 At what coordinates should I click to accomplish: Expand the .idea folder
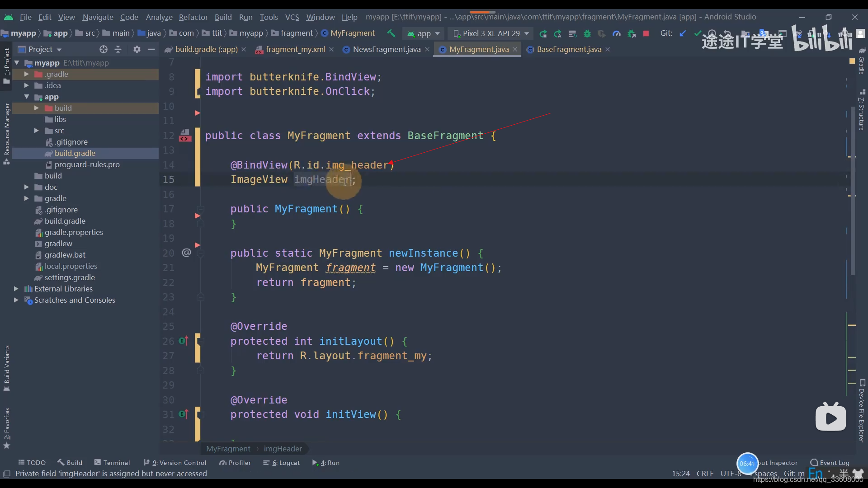pos(27,85)
